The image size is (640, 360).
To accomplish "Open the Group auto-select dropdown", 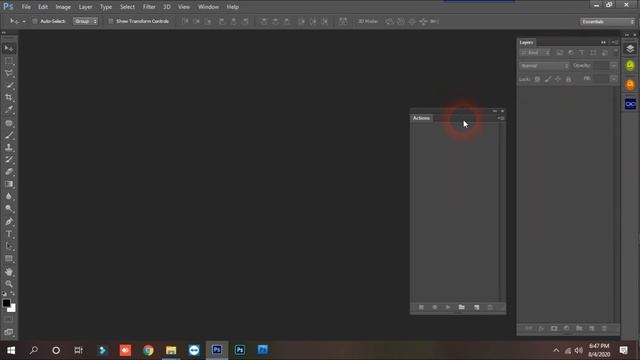I will coord(85,21).
